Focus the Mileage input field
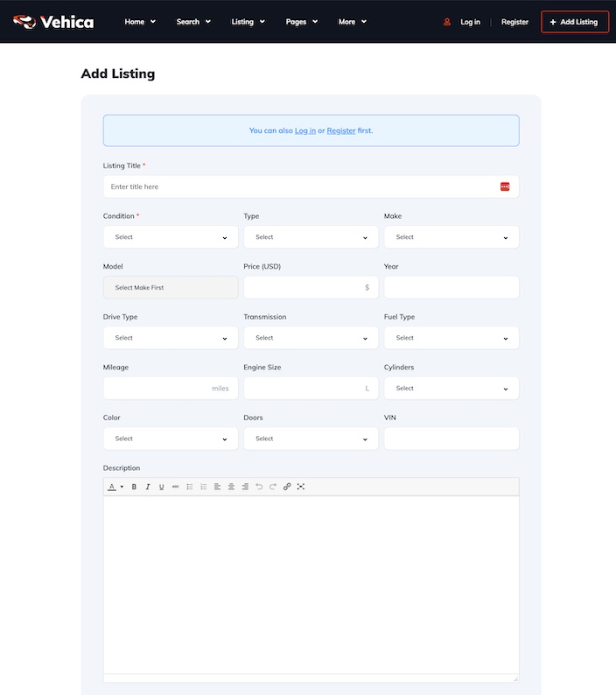 [171, 389]
